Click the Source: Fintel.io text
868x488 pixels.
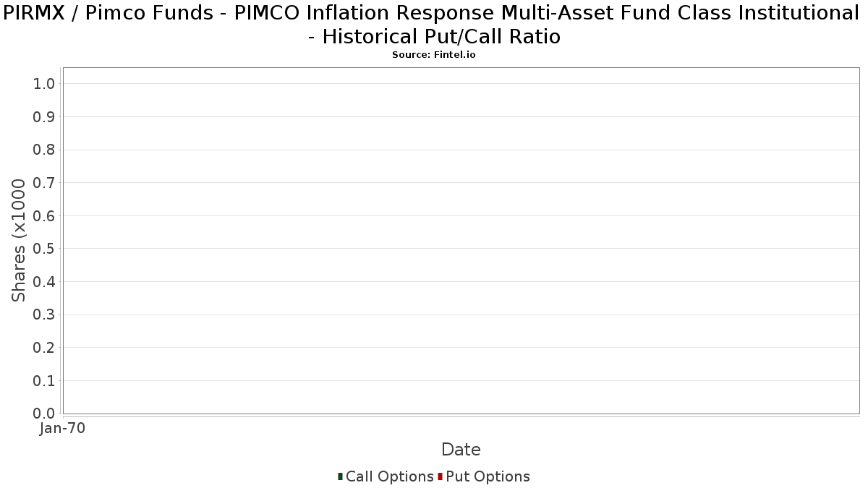click(434, 55)
